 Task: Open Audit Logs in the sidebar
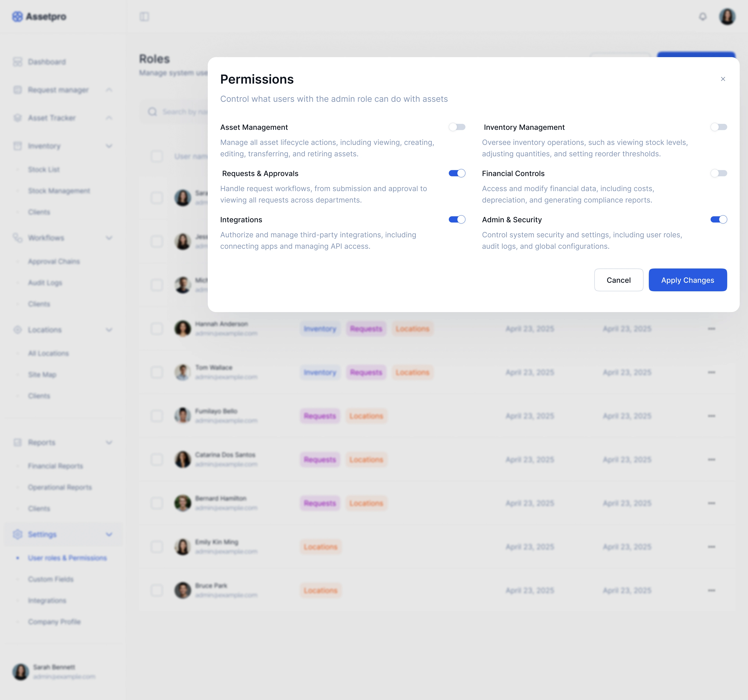pos(45,282)
